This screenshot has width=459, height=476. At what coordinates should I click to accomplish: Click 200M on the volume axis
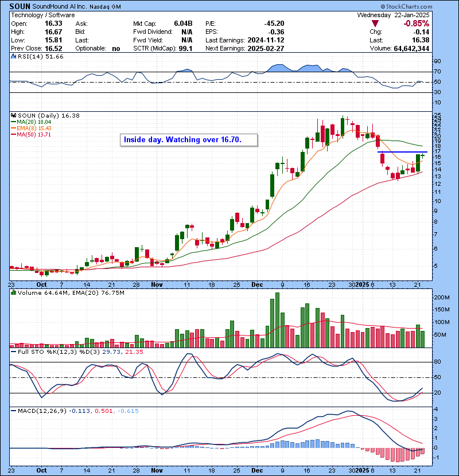(442, 298)
